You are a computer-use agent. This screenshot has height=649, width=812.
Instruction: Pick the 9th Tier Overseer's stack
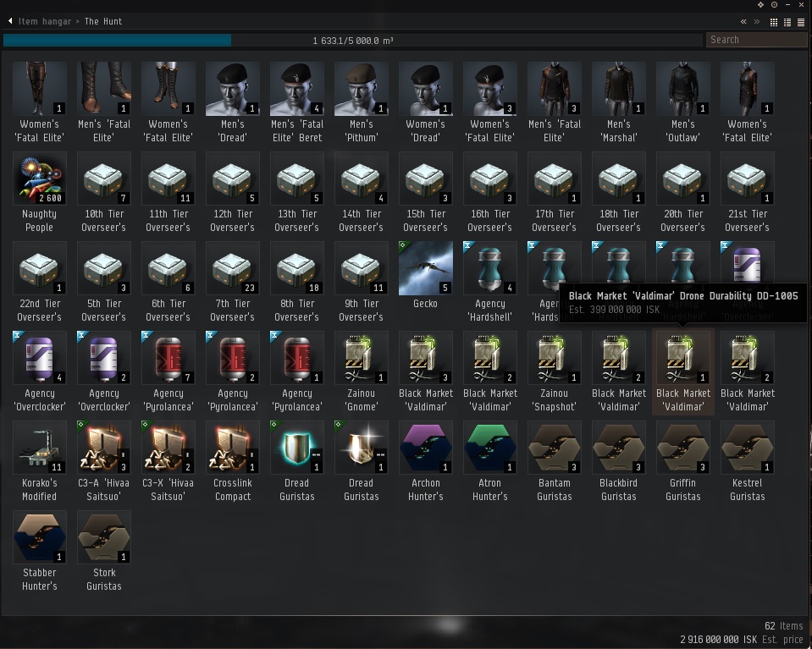pos(361,282)
